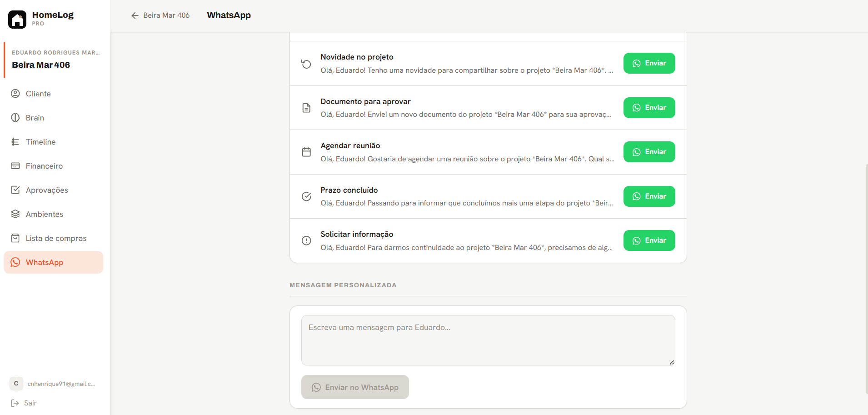
Task: Send the Documento para aprovar template
Action: pyautogui.click(x=649, y=108)
